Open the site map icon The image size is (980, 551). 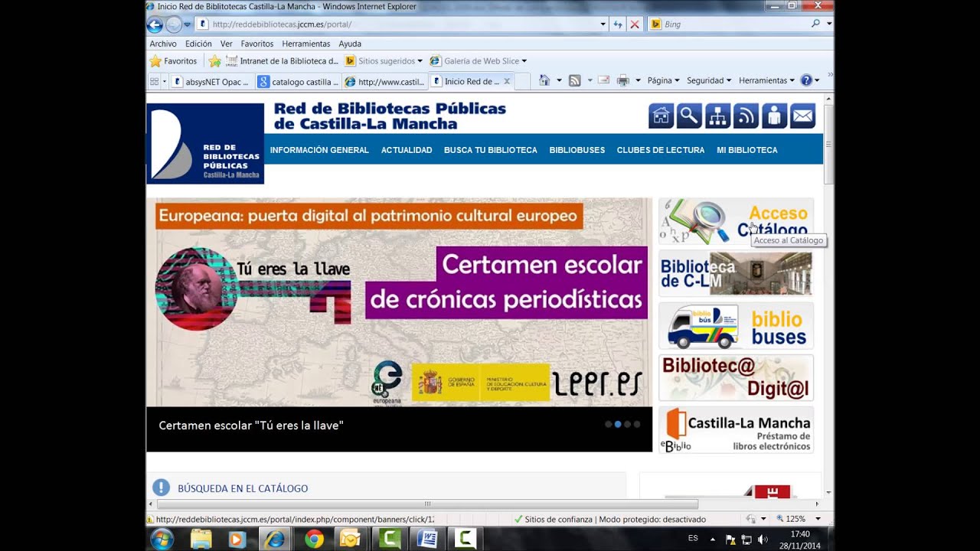[x=717, y=116]
